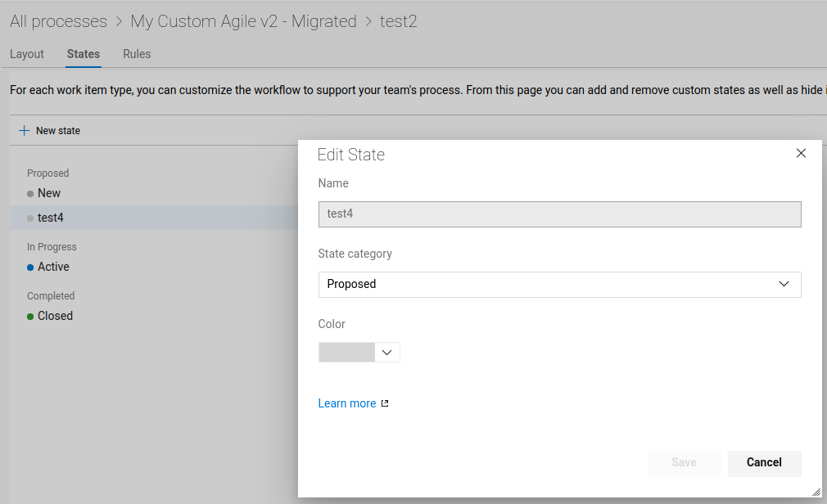Select the States tab
This screenshot has width=827, height=504.
coord(84,54)
